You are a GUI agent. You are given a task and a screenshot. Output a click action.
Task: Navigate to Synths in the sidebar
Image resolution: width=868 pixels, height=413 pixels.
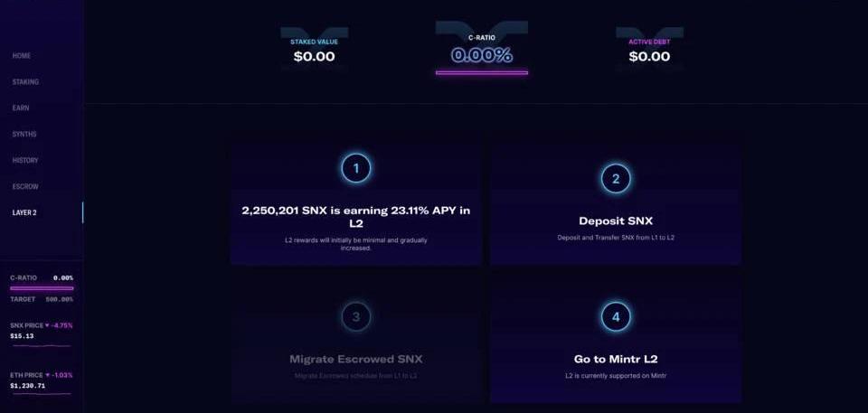pos(24,135)
